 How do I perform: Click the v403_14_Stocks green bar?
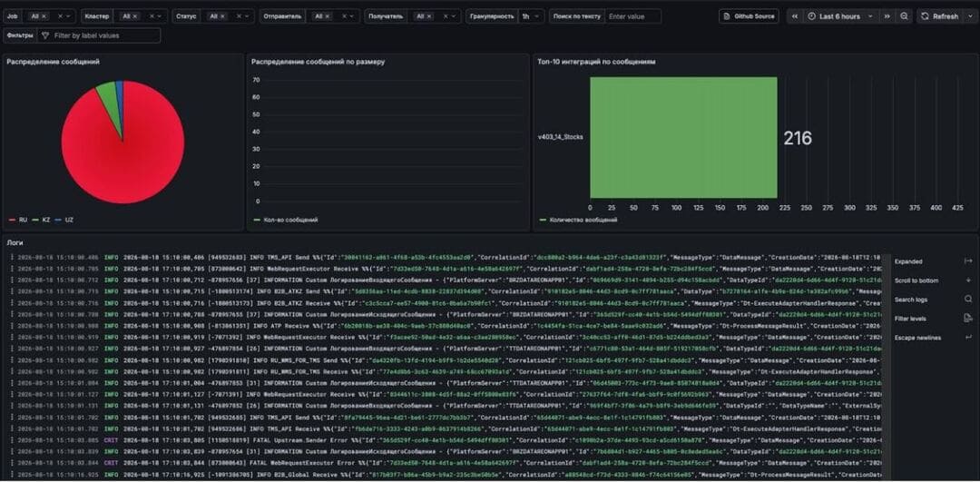click(683, 138)
